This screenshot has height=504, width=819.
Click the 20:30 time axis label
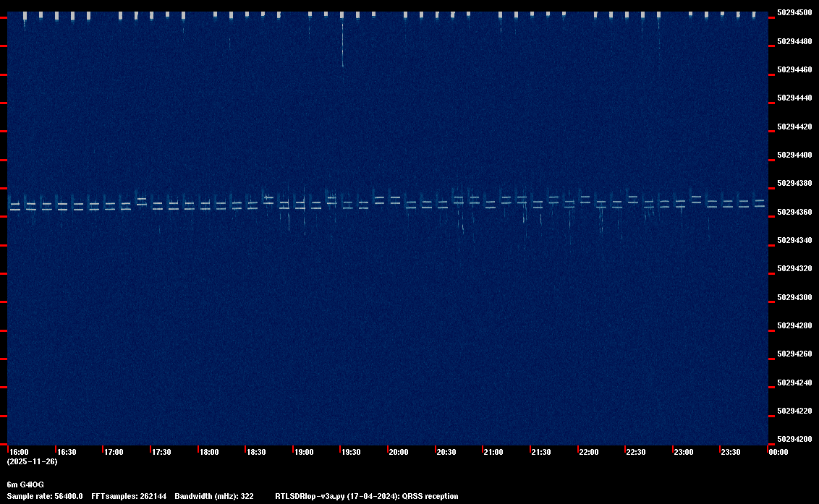(446, 452)
